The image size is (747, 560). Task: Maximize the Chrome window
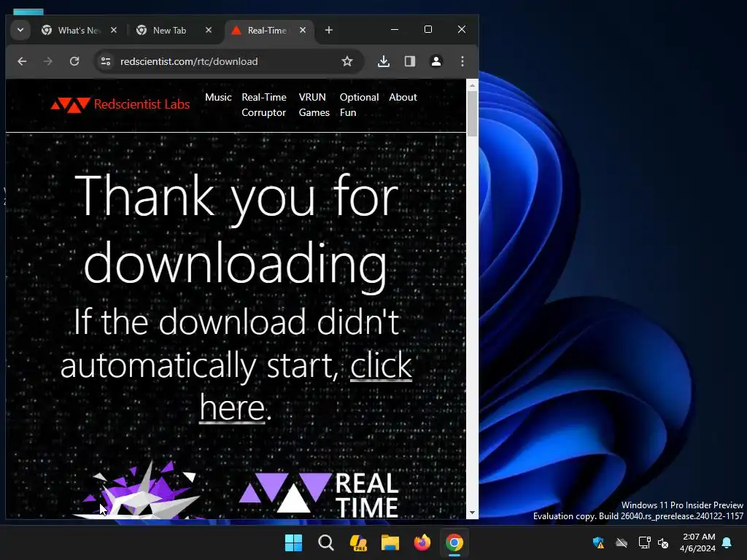[x=427, y=29]
